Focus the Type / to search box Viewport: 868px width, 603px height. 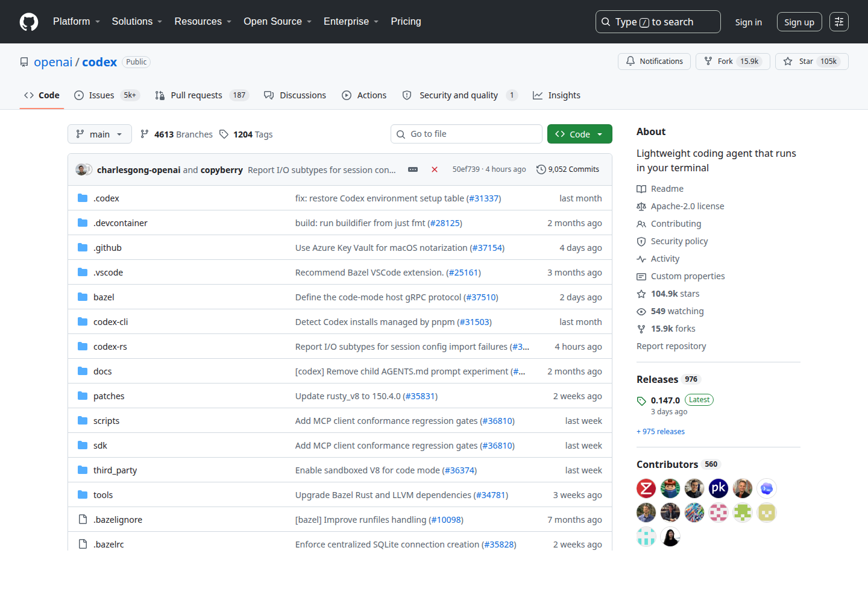click(658, 22)
